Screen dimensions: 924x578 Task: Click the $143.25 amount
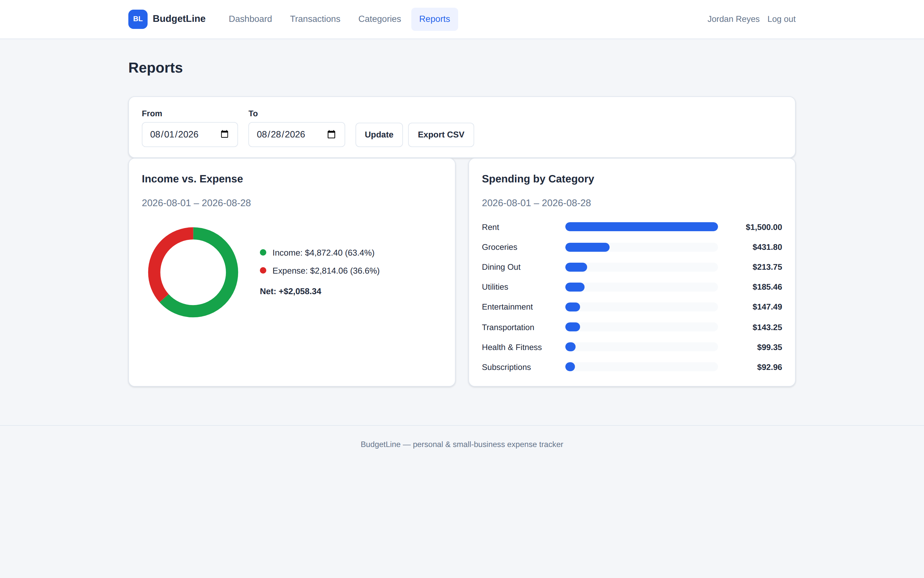(767, 327)
